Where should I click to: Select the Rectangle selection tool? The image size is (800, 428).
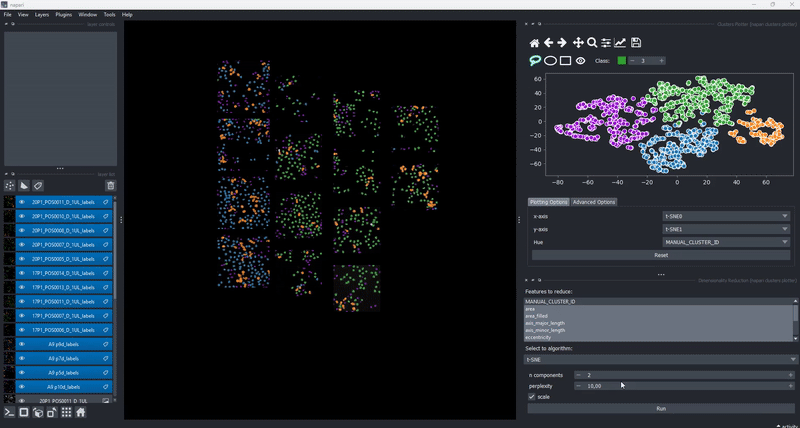click(x=565, y=61)
